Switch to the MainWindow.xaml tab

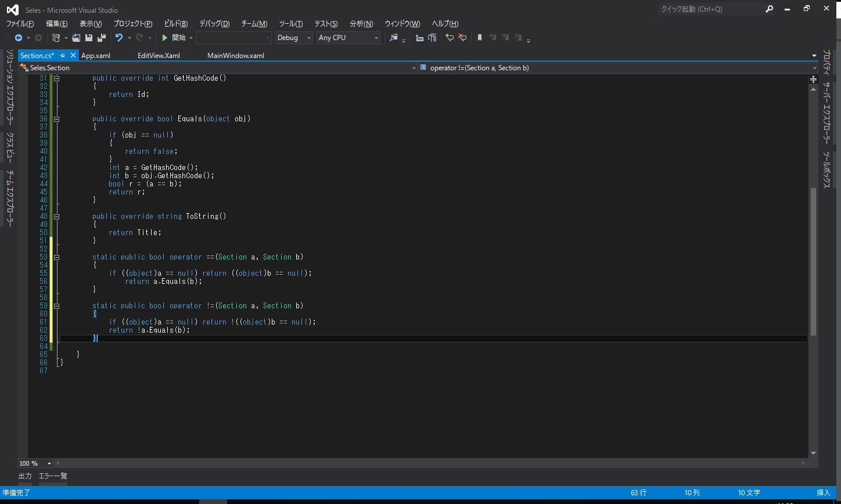[x=236, y=56]
